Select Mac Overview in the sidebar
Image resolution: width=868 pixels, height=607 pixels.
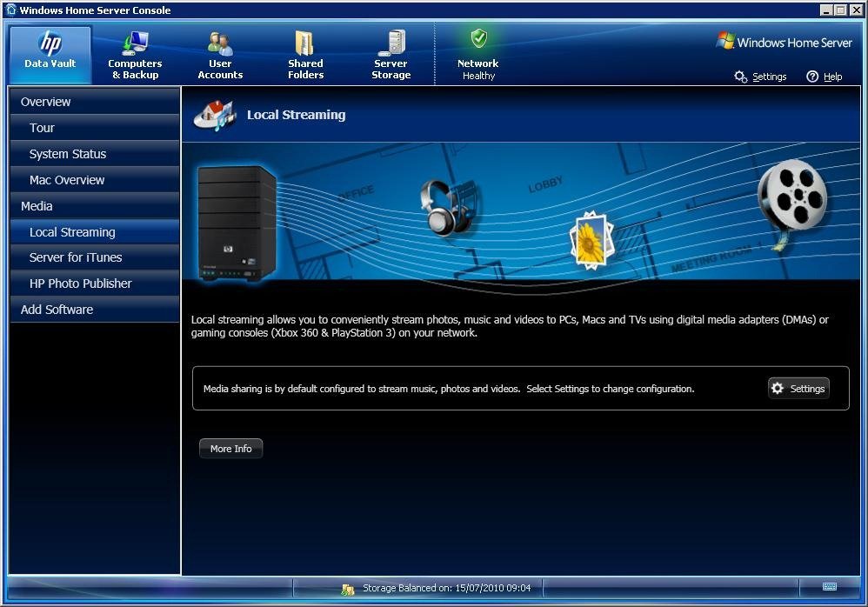95,180
